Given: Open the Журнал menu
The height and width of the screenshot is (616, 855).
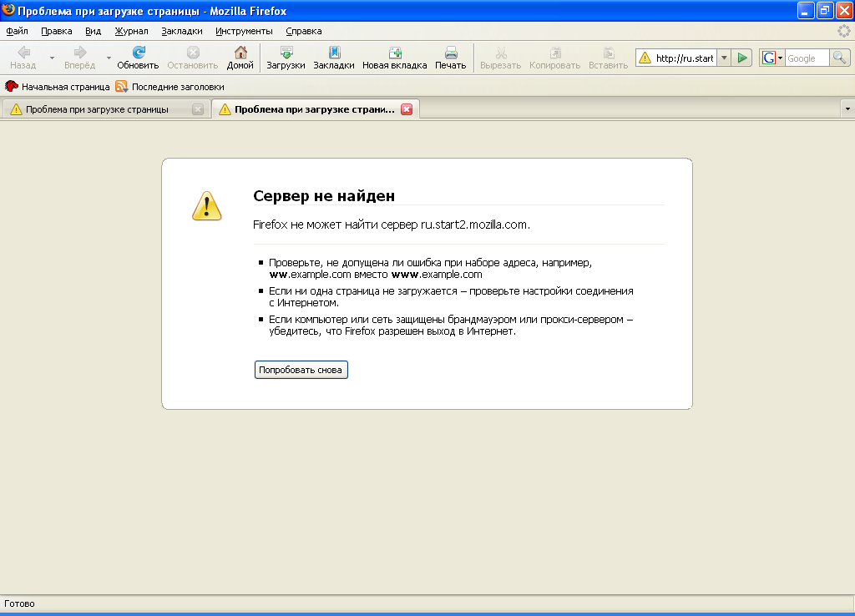Looking at the screenshot, I should tap(131, 31).
